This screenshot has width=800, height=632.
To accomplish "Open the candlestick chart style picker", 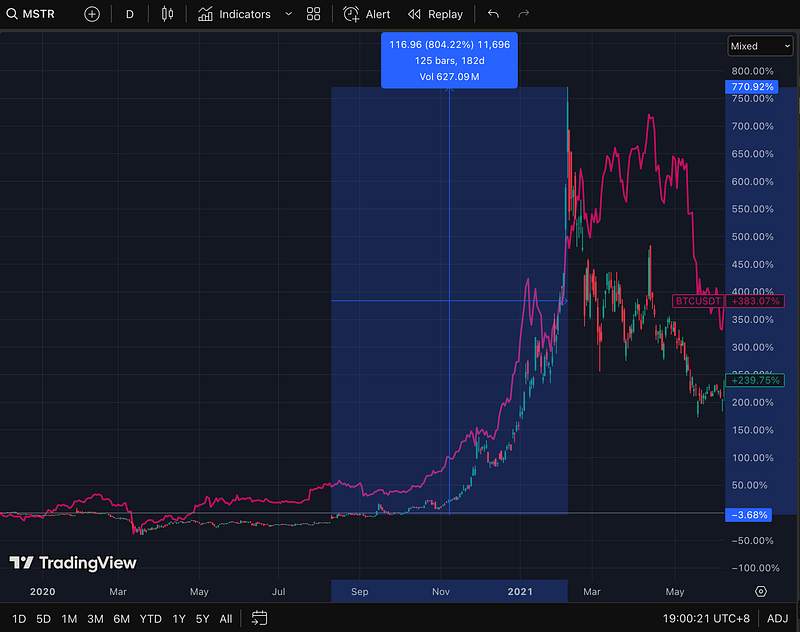I will click(166, 14).
